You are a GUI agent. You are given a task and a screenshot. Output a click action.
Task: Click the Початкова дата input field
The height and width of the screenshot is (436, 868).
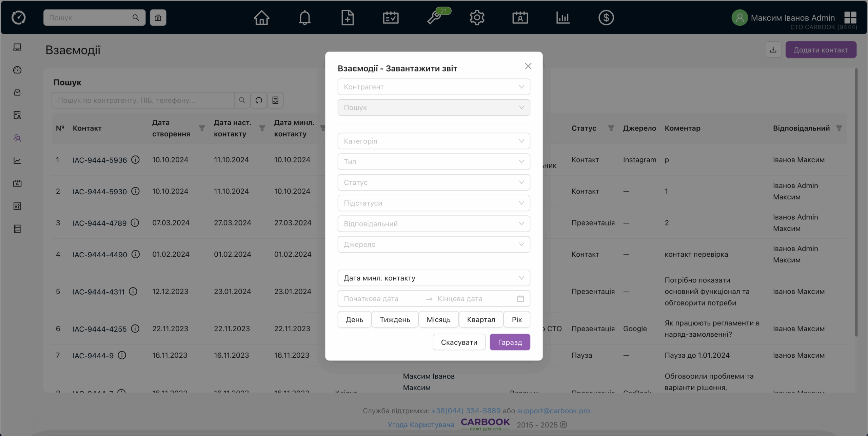(380, 299)
